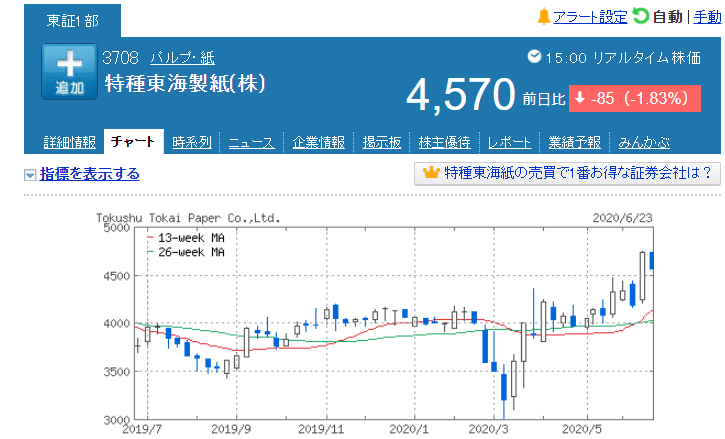
Task: Click the 東証1部 market label
Action: 73,21
